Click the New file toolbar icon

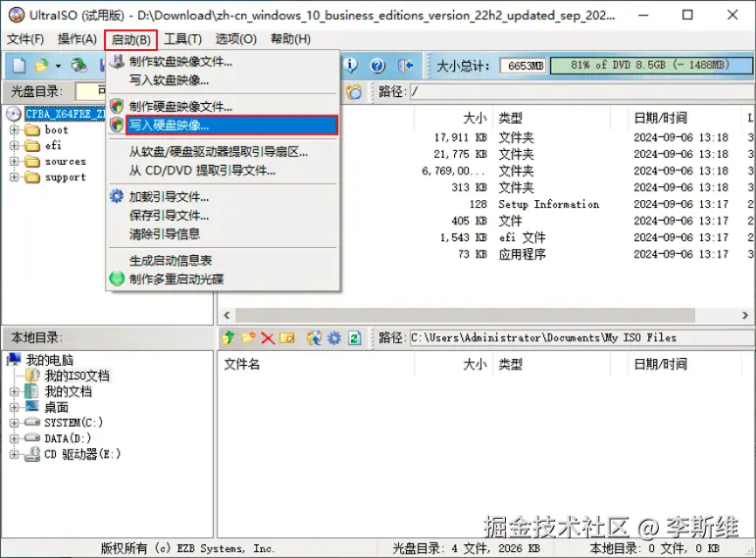[19, 65]
